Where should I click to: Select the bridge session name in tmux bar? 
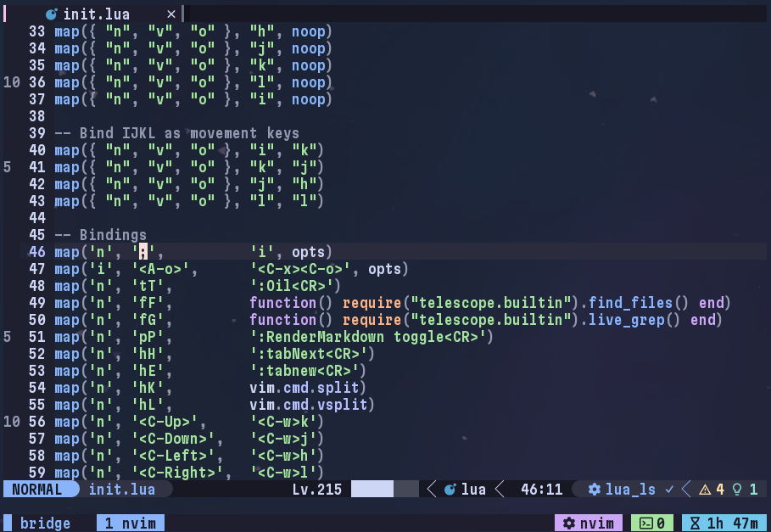[45, 524]
